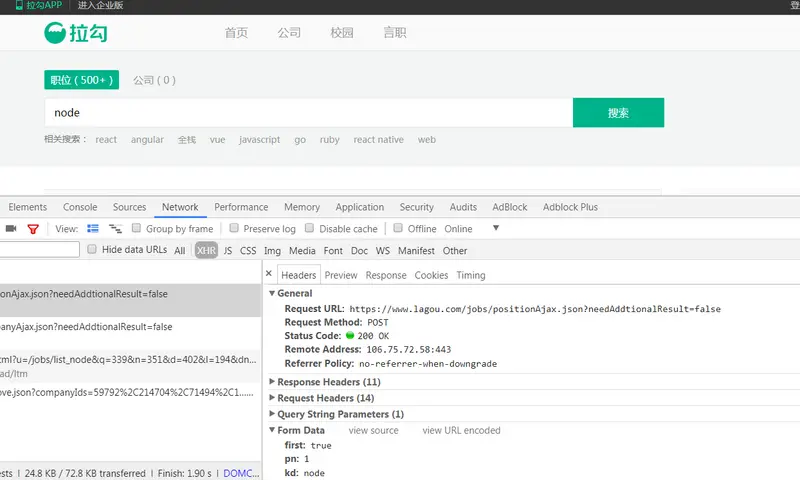
Task: Switch to large request rows view icon
Action: (x=93, y=229)
